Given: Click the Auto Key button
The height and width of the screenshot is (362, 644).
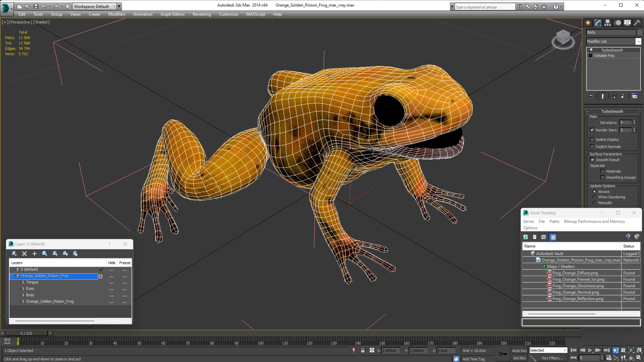Looking at the screenshot, I should click(x=519, y=350).
